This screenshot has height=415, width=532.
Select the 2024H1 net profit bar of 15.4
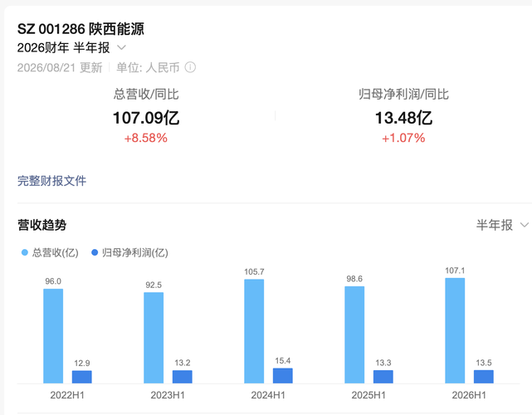click(283, 376)
